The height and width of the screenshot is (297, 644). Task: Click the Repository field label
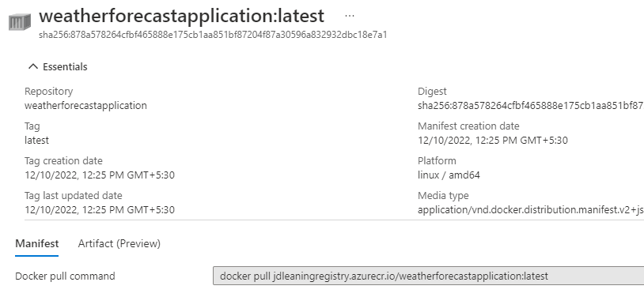48,91
